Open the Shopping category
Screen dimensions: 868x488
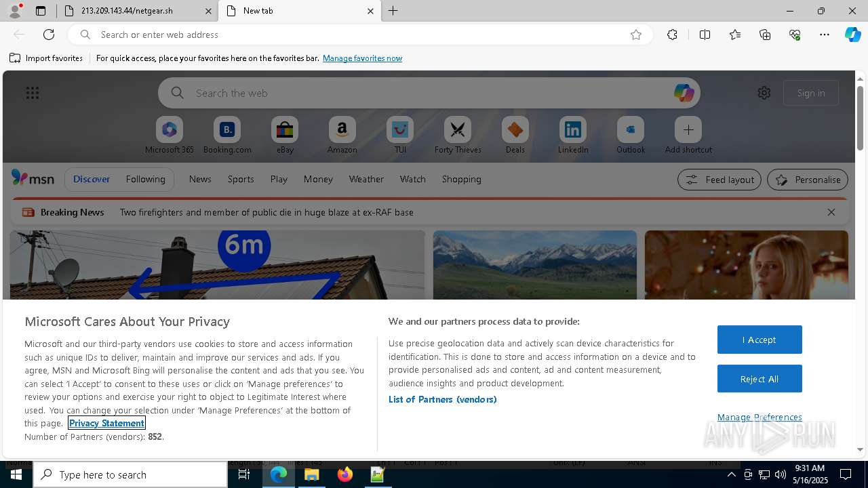pos(462,179)
